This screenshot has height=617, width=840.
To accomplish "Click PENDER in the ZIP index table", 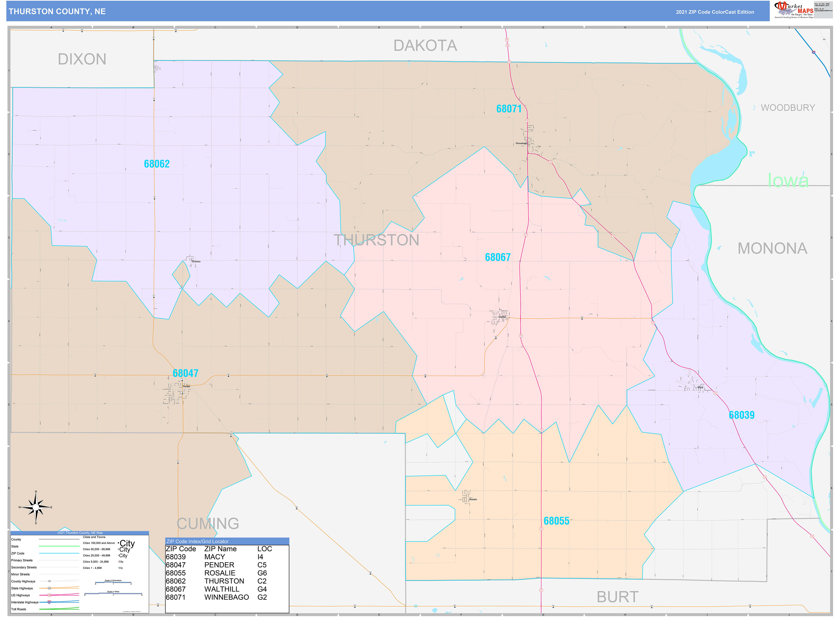I will coord(219,565).
